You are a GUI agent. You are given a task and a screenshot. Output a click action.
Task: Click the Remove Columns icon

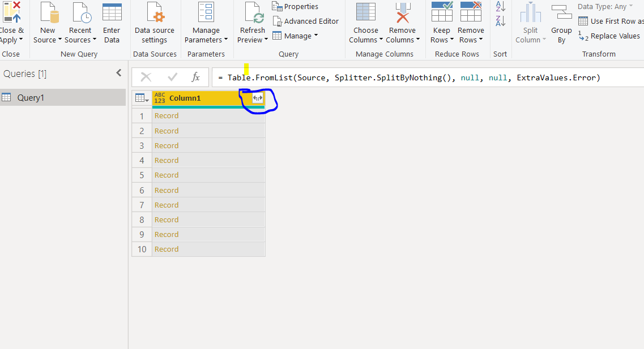pos(403,12)
